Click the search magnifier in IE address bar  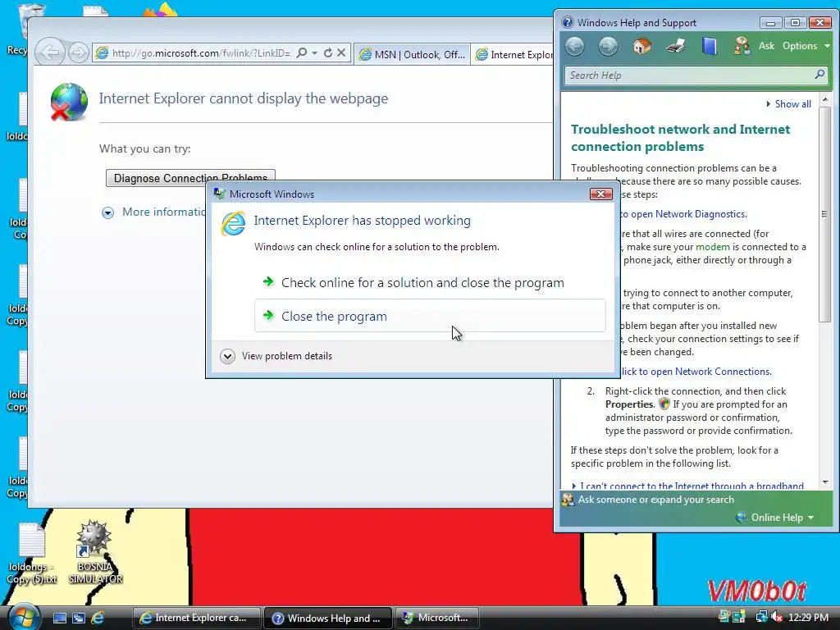[x=302, y=52]
